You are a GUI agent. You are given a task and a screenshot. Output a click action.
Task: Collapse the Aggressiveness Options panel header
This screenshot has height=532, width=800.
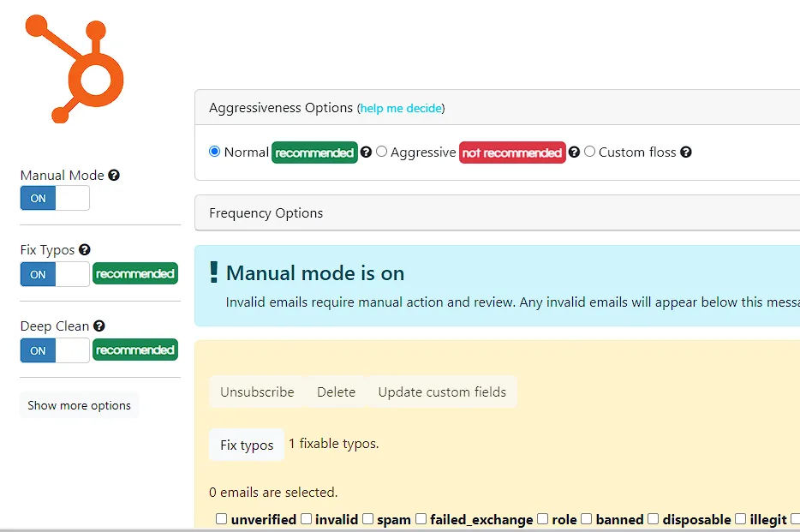(x=497, y=108)
